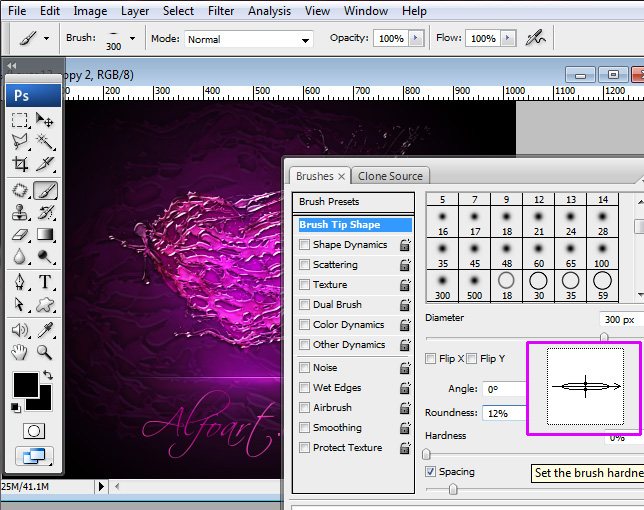This screenshot has width=644, height=510.
Task: Enable the Shape Dynamics checkbox
Action: [305, 245]
